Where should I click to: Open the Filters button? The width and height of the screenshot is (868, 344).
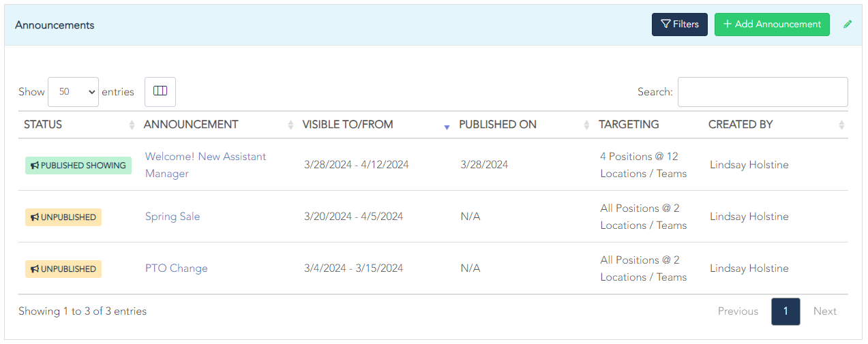pyautogui.click(x=679, y=25)
